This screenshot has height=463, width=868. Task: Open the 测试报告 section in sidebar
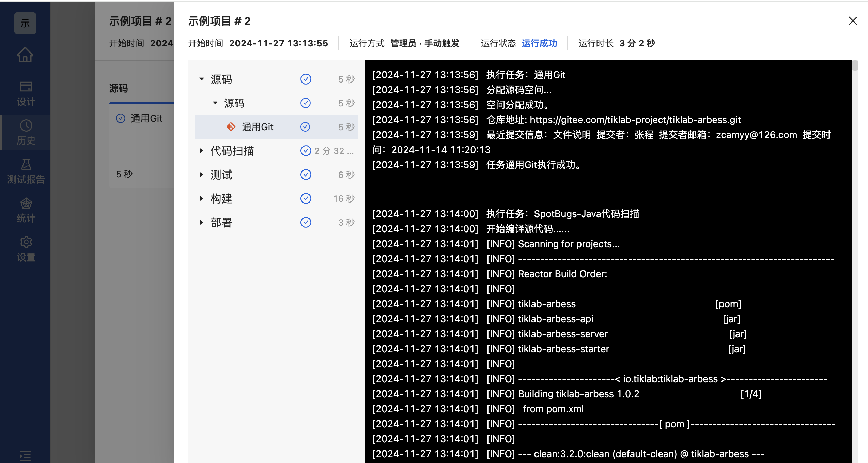coord(26,171)
